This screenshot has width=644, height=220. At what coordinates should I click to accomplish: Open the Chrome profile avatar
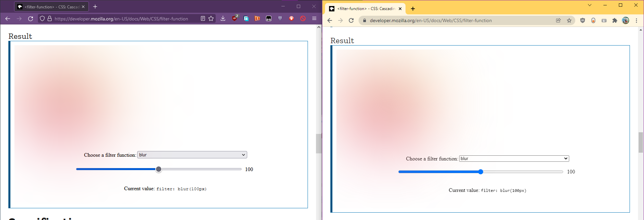pos(626,20)
